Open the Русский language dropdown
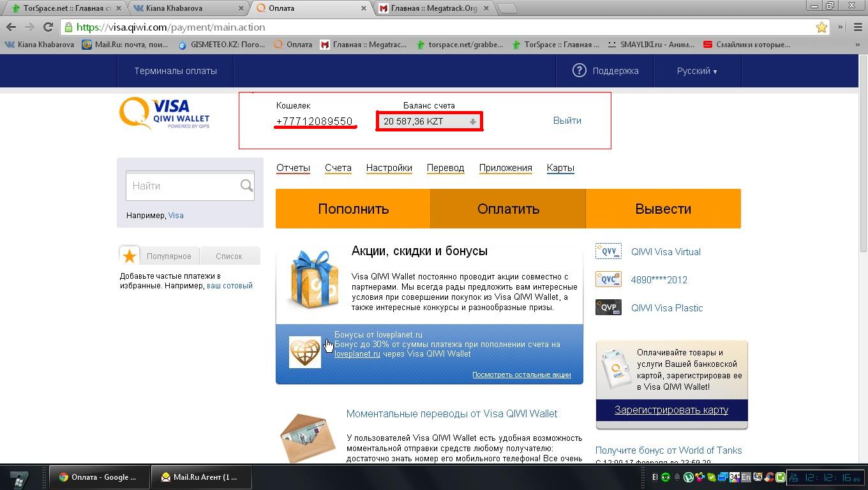The height and width of the screenshot is (490, 868). pyautogui.click(x=696, y=71)
